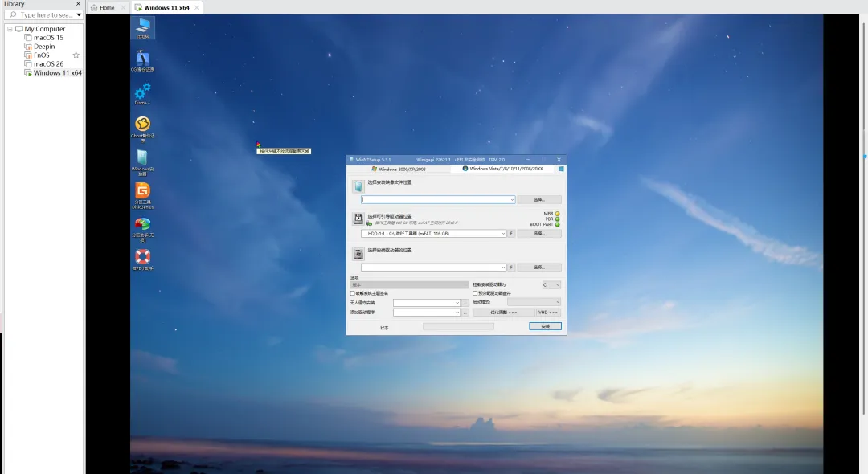Click the WinNTSetup title bar app icon
This screenshot has width=868, height=474.
351,159
